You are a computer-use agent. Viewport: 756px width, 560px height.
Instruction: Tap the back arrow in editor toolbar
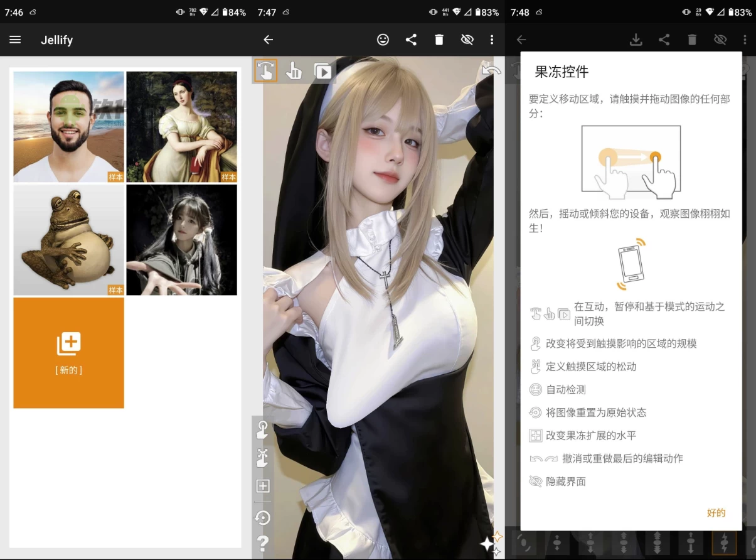pos(269,40)
